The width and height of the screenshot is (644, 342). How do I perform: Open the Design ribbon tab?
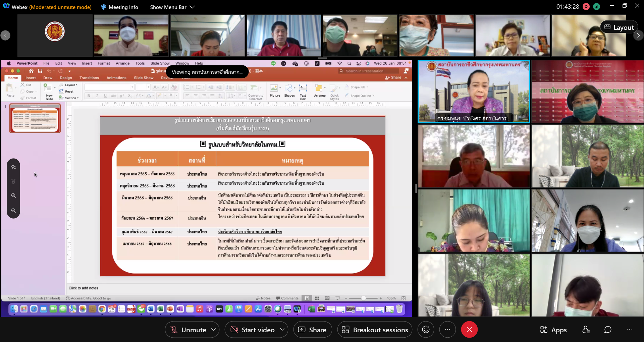click(66, 78)
